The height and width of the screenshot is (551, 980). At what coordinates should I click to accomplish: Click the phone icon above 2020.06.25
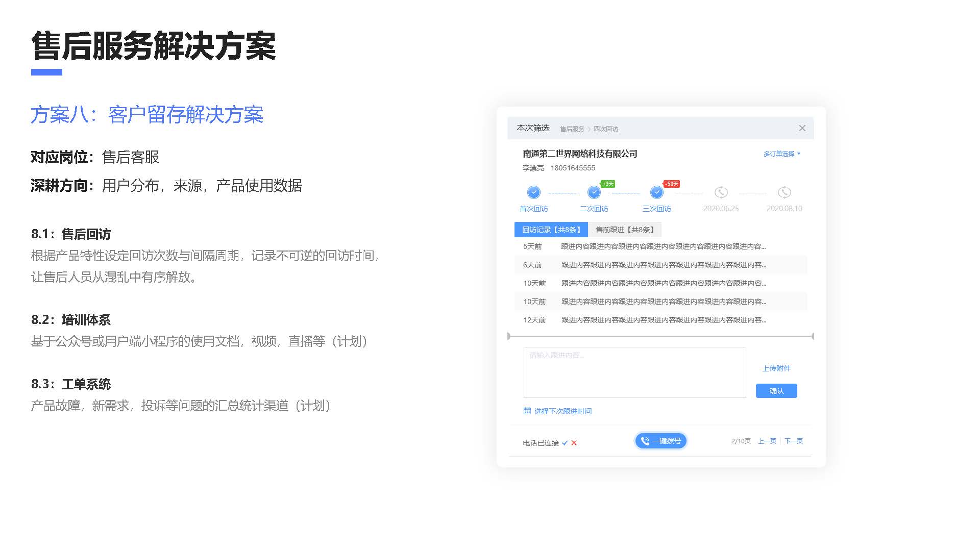coord(721,192)
